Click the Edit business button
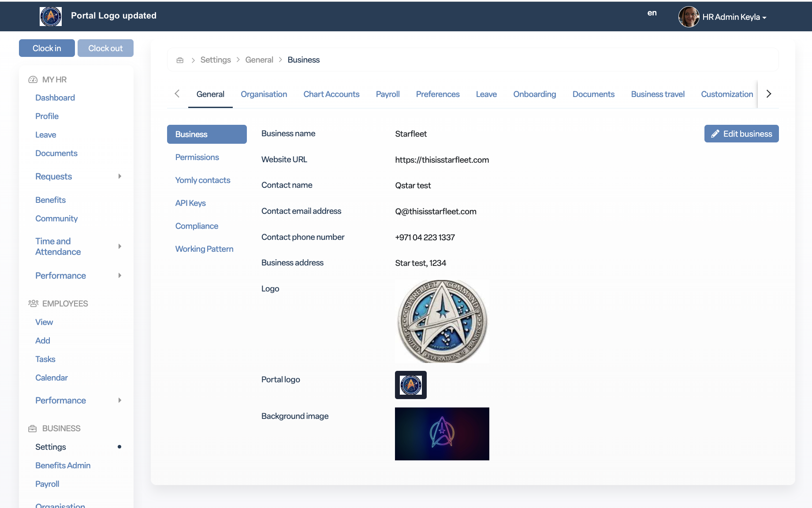 tap(741, 134)
